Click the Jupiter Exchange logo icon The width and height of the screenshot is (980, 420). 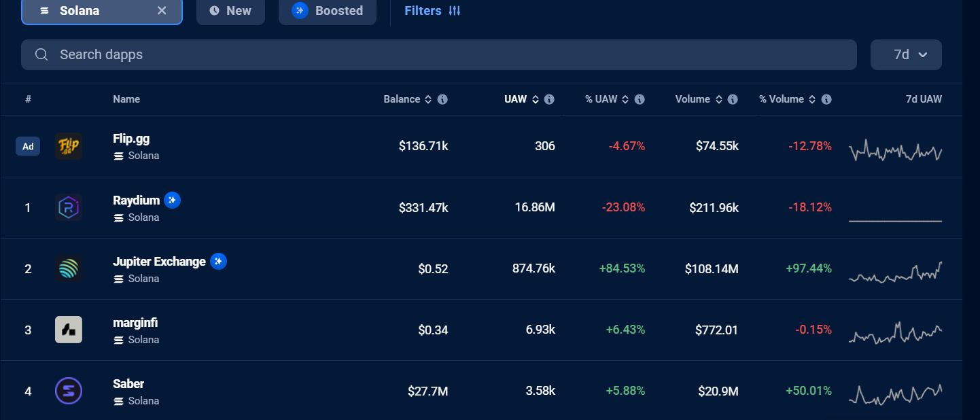click(69, 268)
